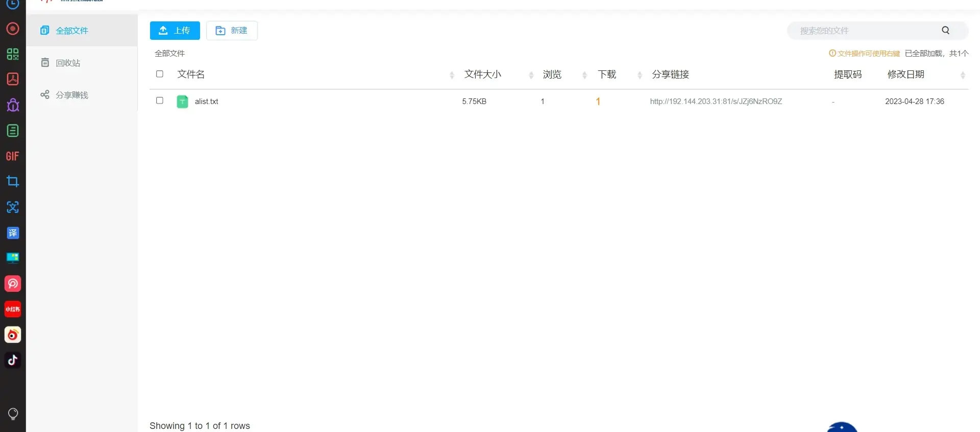Viewport: 980px width, 432px height.
Task: Click the blue 上传 upload button
Action: [175, 31]
